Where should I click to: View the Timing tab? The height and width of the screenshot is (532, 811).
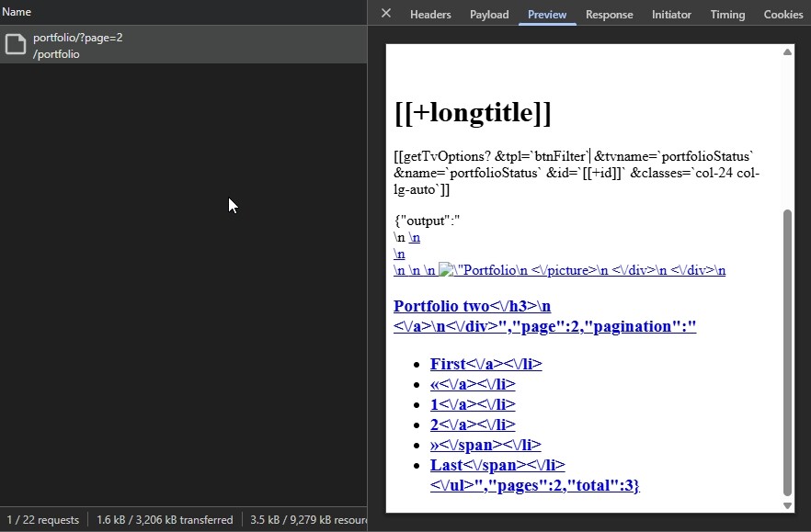[x=727, y=15]
